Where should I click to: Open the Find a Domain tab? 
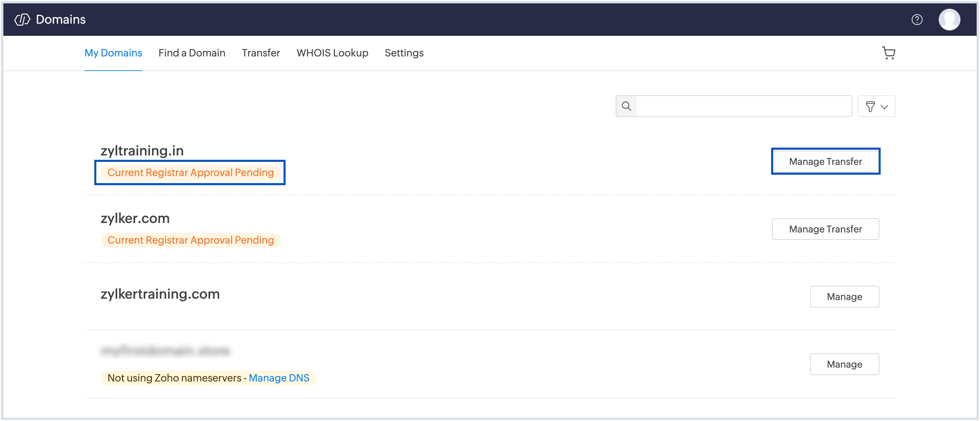pyautogui.click(x=192, y=53)
